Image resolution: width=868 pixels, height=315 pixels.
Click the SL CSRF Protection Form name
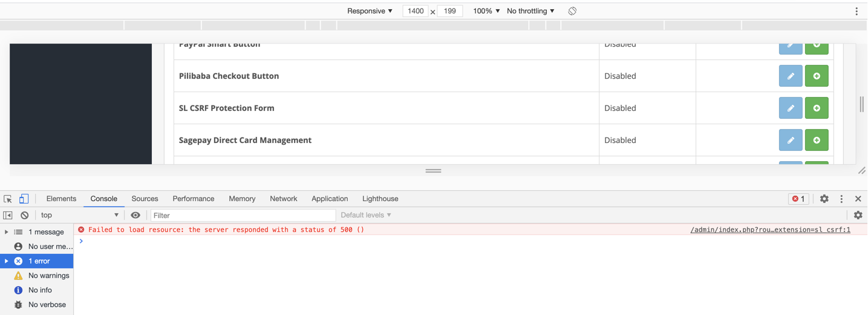226,108
